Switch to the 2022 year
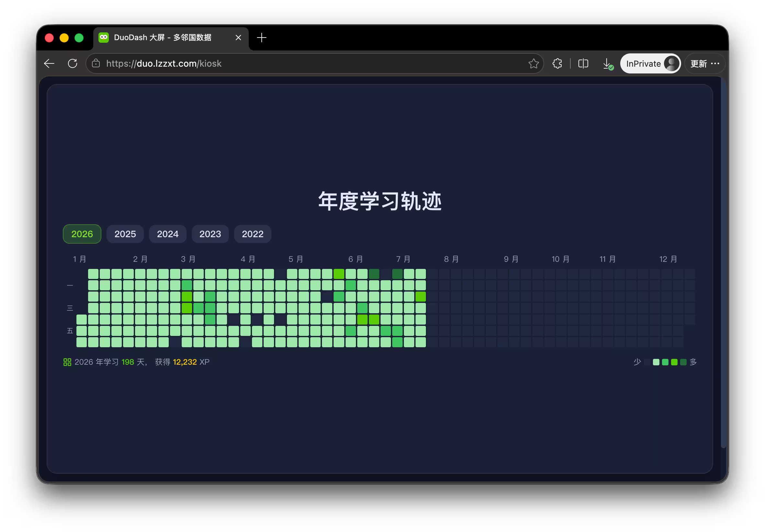The image size is (765, 532). pos(253,234)
